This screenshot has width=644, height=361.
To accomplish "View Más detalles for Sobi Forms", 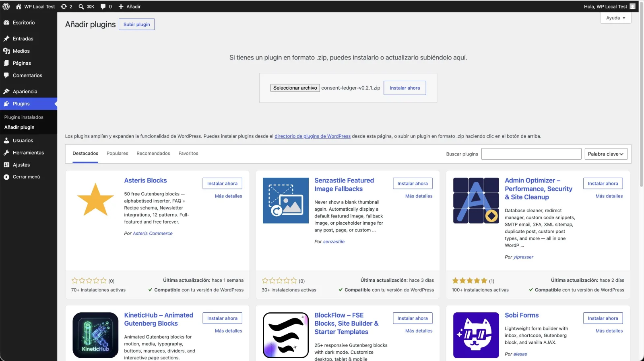I will click(x=609, y=331).
